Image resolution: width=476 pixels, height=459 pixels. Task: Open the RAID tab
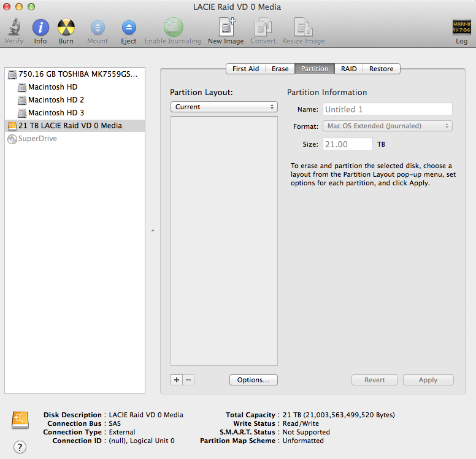[348, 69]
